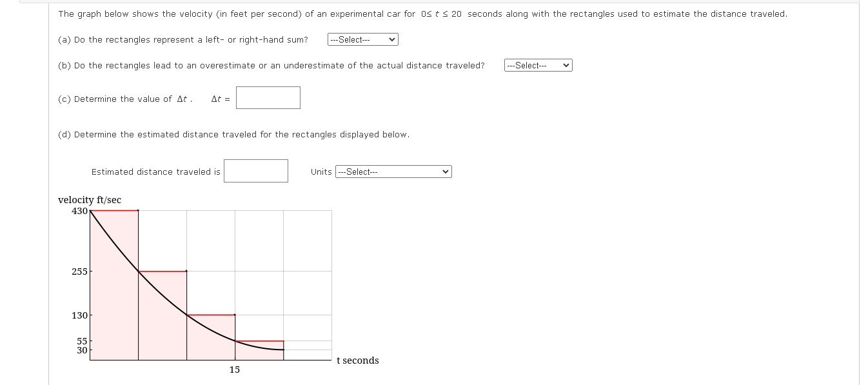This screenshot has height=385, width=868.
Task: Click the 255 axis tick label
Action: (79, 271)
